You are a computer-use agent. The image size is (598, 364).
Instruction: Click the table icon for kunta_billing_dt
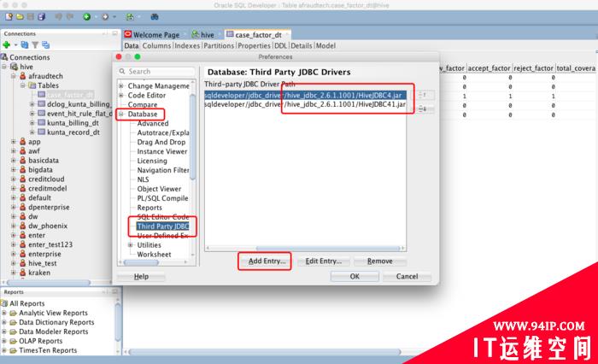[x=42, y=122]
